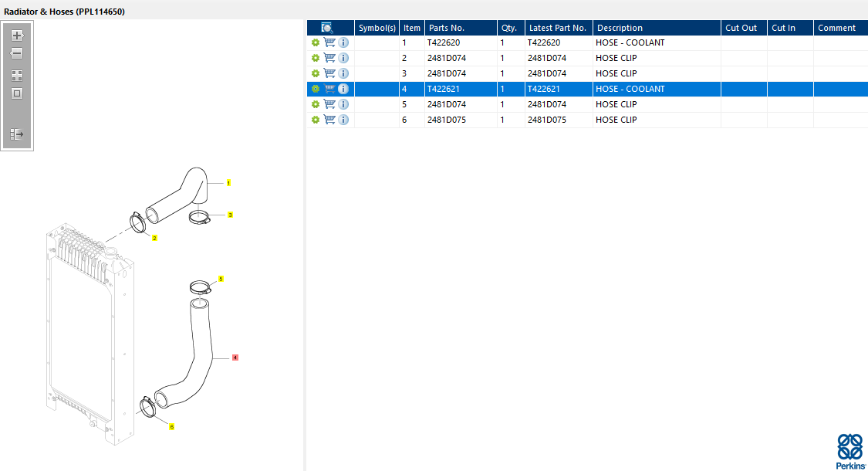Zoom out of the diagram
Screen dimensions: 868x471
(17, 53)
